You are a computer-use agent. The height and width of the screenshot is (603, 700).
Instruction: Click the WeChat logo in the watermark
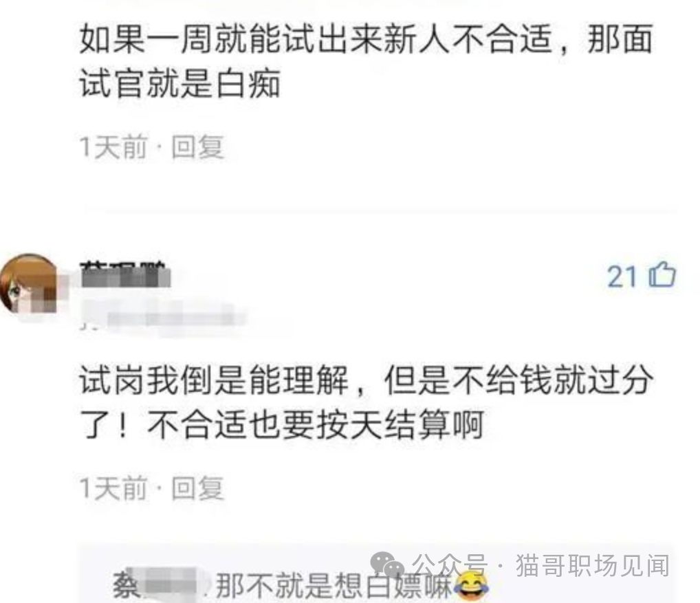click(x=387, y=566)
